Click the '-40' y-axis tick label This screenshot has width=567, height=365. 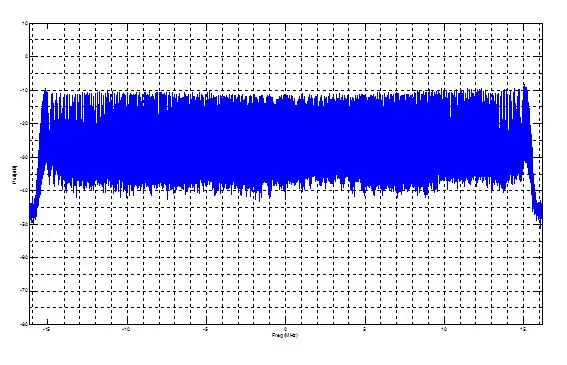click(x=24, y=191)
